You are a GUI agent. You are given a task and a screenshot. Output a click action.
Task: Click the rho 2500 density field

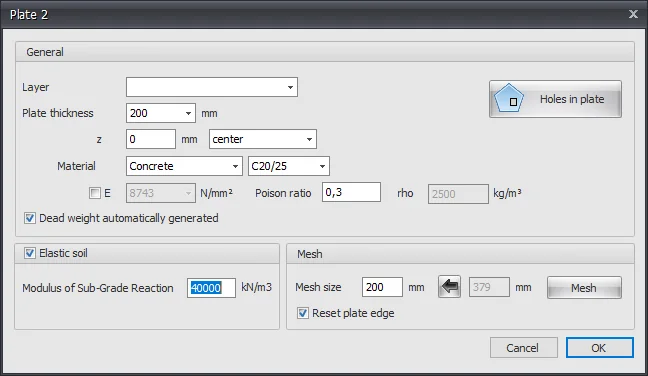coord(458,194)
